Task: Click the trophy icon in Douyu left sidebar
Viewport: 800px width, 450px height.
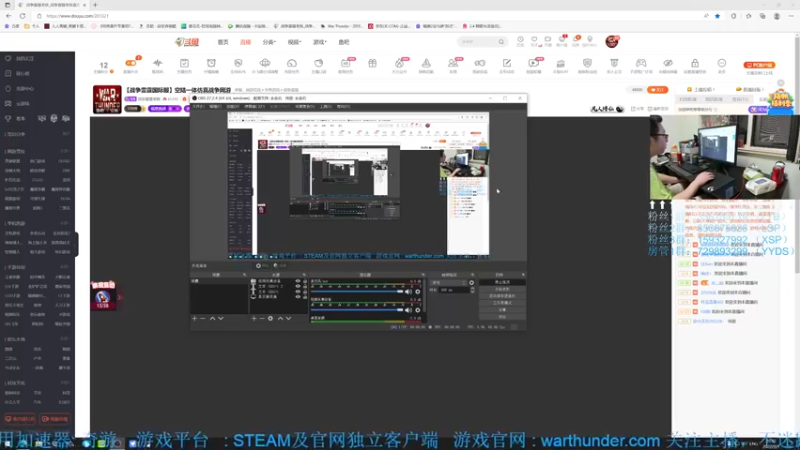Action: click(x=8, y=118)
